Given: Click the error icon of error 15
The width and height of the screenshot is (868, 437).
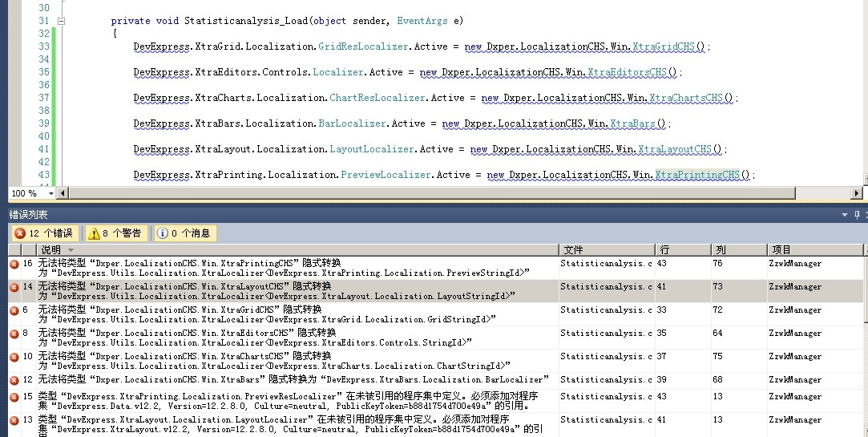Looking at the screenshot, I should (x=14, y=398).
